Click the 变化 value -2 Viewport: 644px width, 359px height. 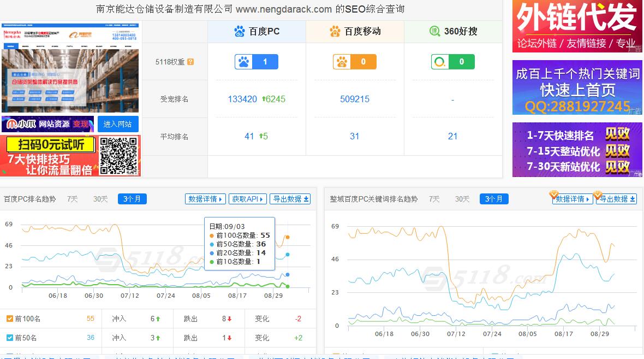pos(298,319)
